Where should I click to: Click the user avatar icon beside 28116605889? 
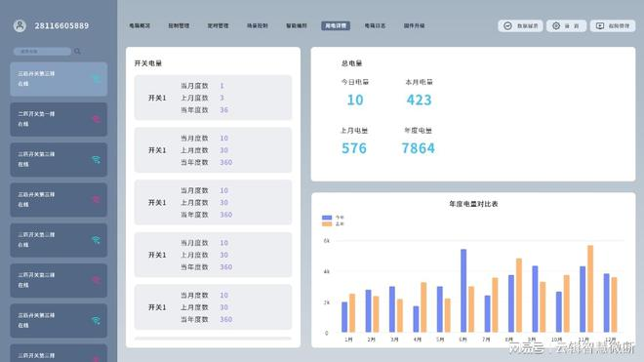(20, 26)
